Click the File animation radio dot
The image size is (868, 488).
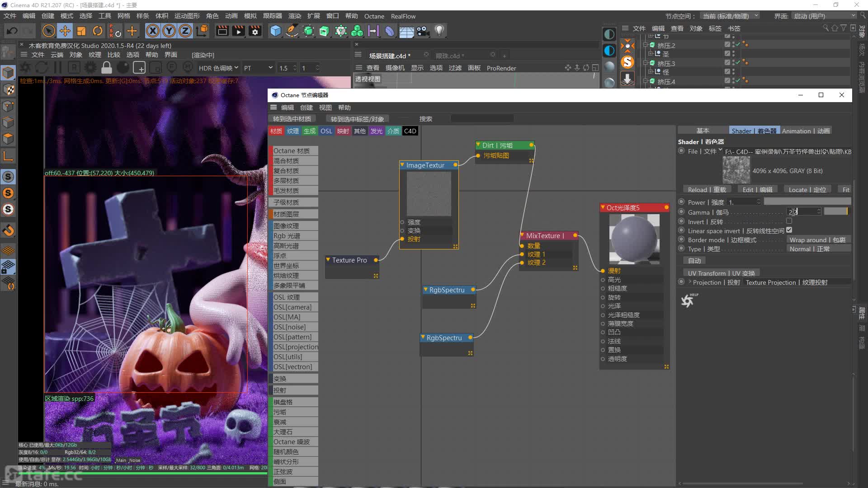[681, 151]
